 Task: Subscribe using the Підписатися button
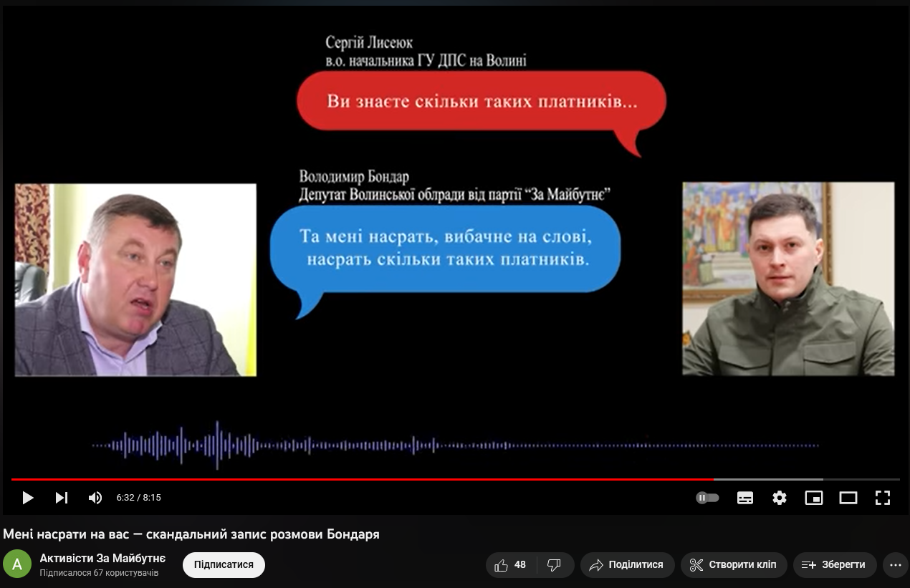224,565
